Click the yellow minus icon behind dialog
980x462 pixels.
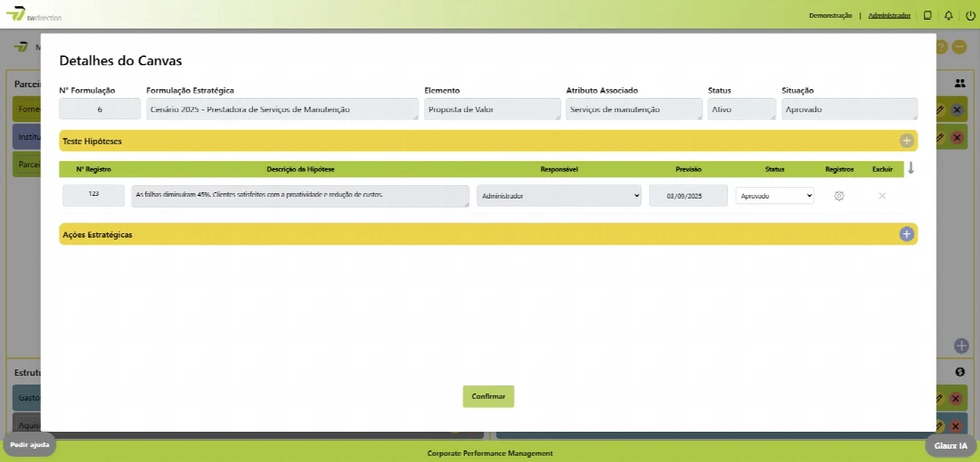point(960,47)
